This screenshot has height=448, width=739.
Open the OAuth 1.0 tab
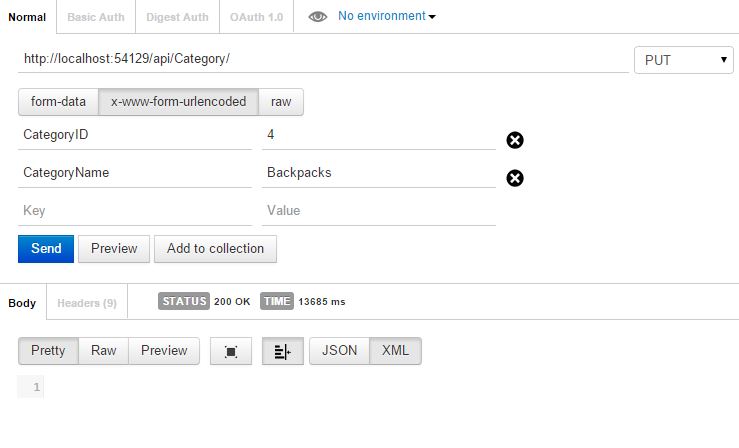pos(256,17)
